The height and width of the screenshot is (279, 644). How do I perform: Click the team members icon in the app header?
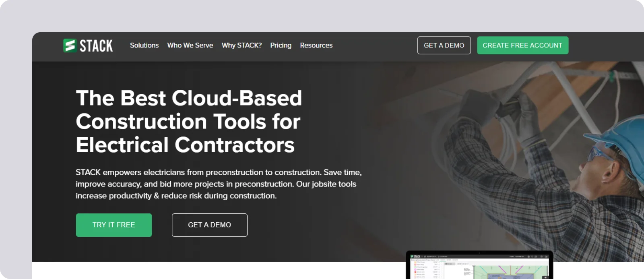pos(536,256)
